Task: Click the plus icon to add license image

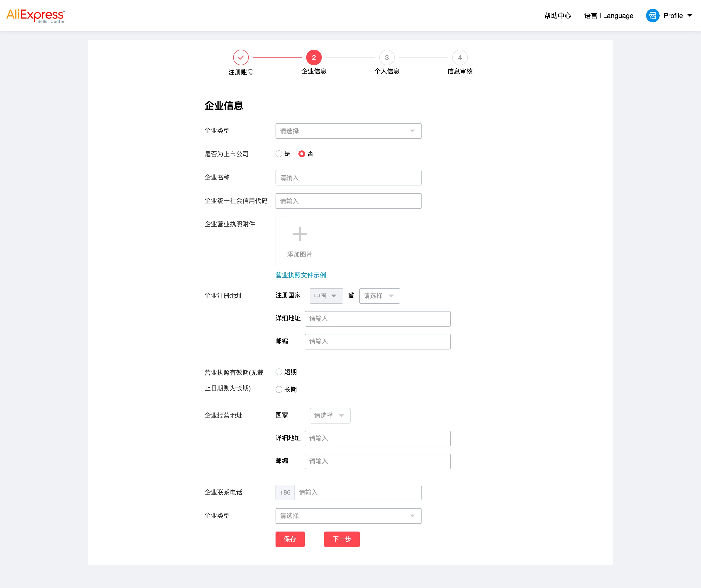Action: coord(299,234)
